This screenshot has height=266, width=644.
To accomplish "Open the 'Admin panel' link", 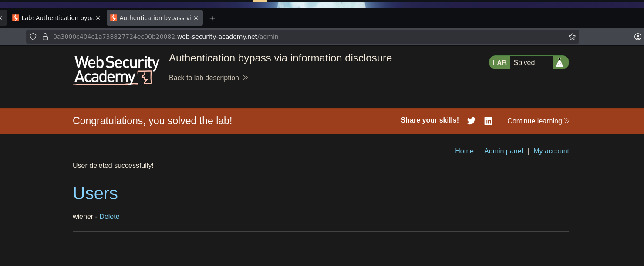I will pos(503,151).
